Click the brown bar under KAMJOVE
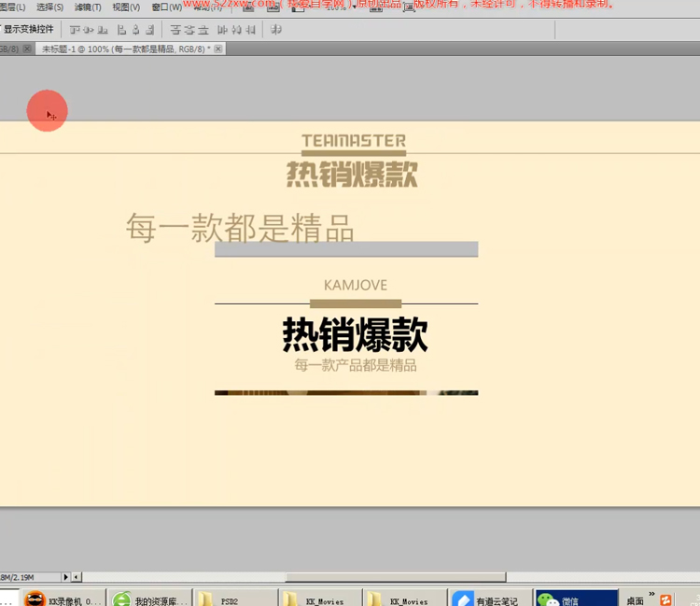Image resolution: width=700 pixels, height=606 pixels. pos(356,304)
